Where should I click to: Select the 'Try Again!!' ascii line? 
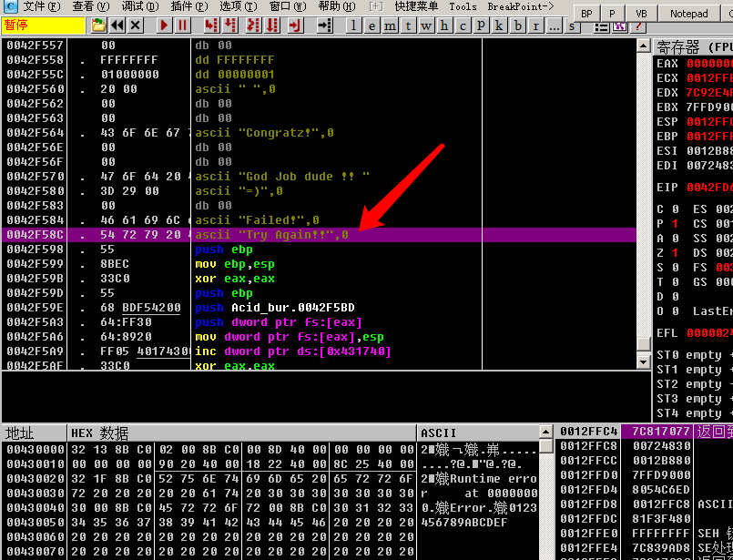[319, 235]
